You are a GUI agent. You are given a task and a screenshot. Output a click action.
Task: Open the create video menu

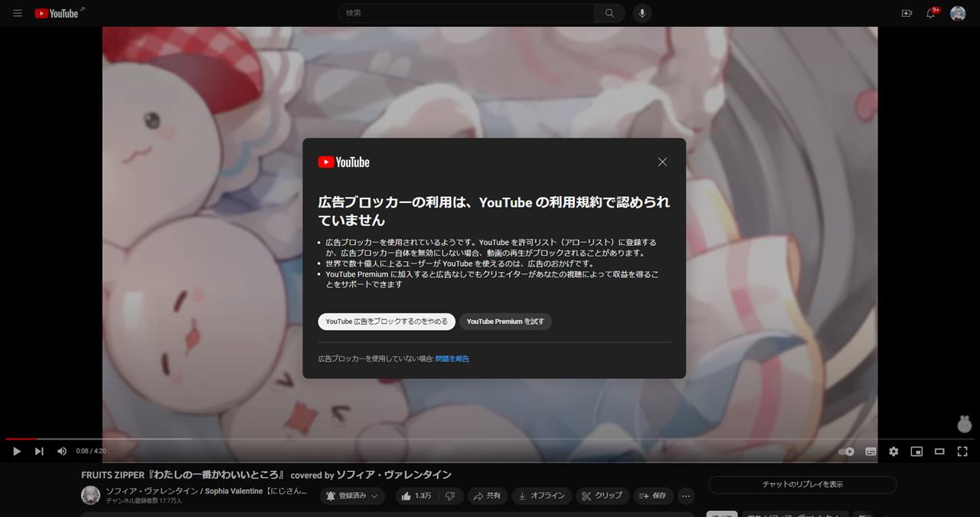pyautogui.click(x=907, y=13)
